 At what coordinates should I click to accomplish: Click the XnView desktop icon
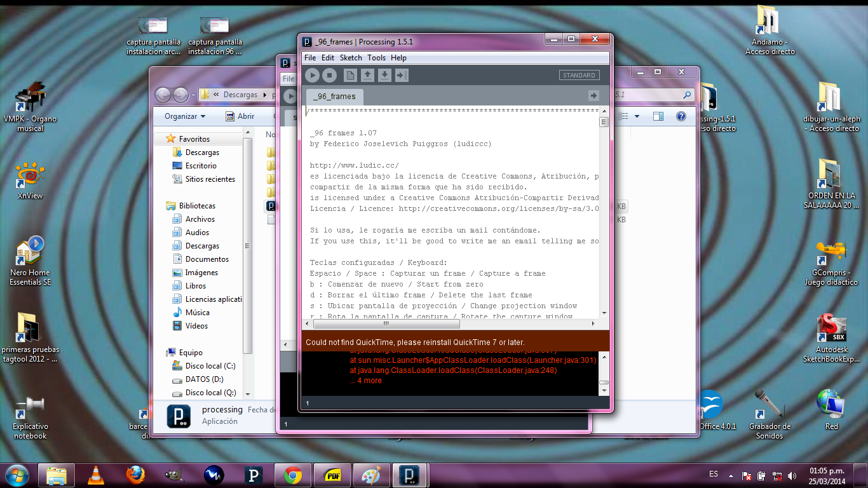[30, 181]
